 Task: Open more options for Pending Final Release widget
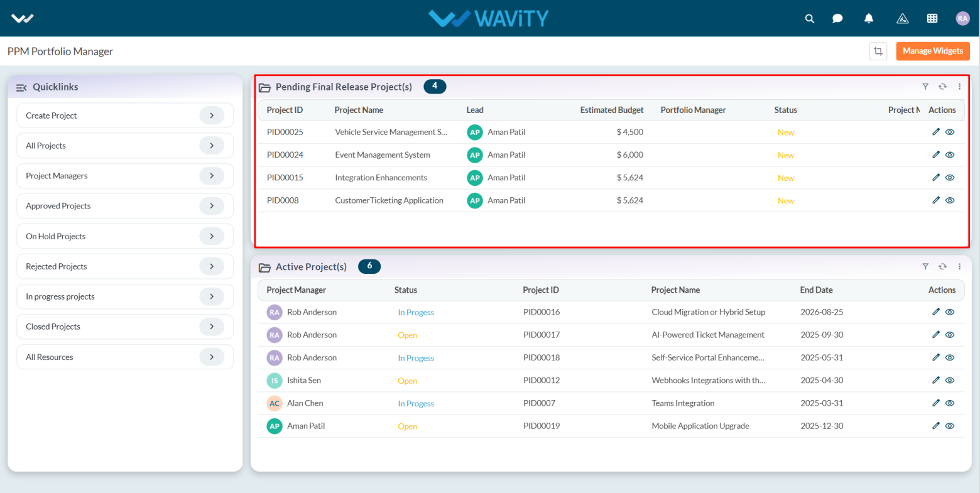pyautogui.click(x=959, y=87)
